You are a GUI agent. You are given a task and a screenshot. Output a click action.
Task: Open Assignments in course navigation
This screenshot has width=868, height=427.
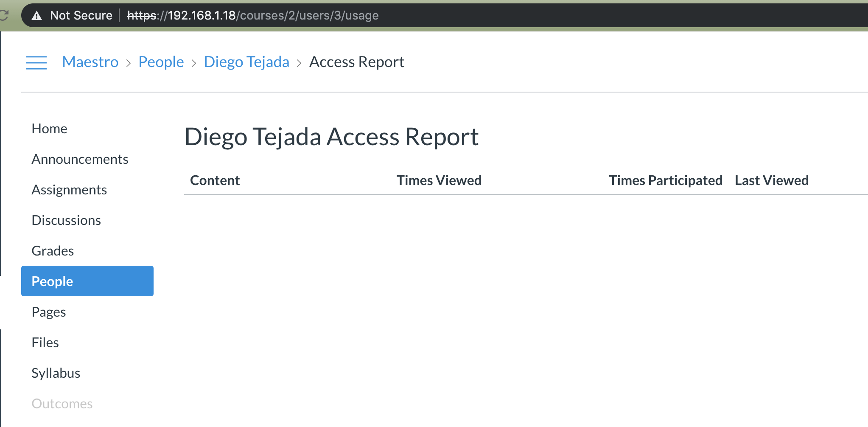[x=69, y=190]
